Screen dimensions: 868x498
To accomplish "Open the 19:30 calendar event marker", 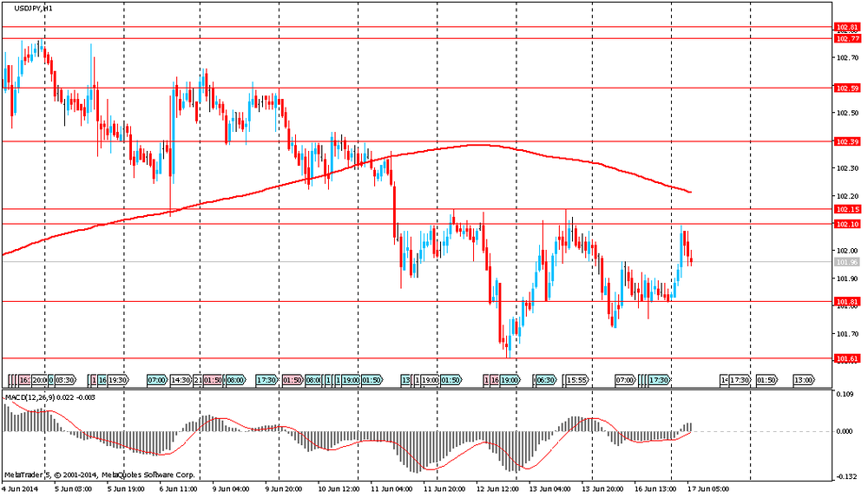I will pyautogui.click(x=118, y=380).
